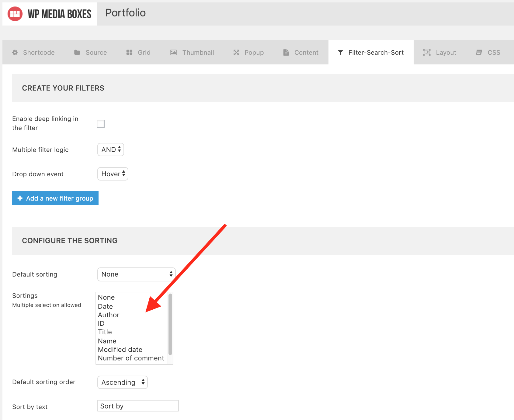Viewport: 514px width, 420px height.
Task: Open the Drop down event Hover dropdown
Action: pyautogui.click(x=113, y=174)
